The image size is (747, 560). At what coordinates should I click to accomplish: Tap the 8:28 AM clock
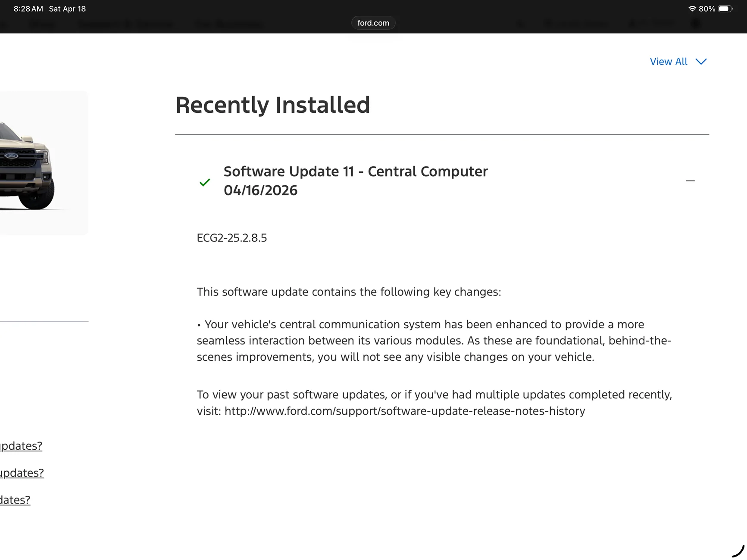click(28, 9)
